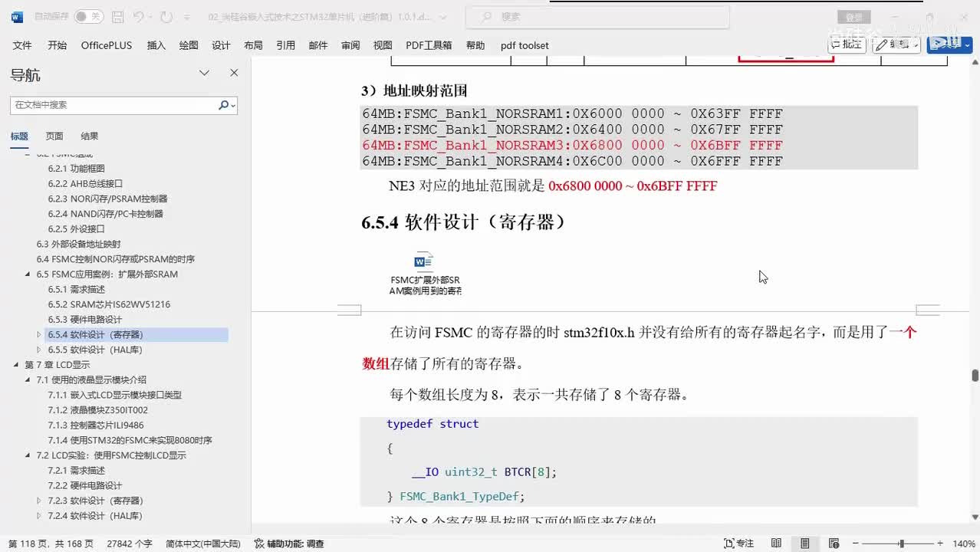Open the 视图 ribbon tab

383,45
